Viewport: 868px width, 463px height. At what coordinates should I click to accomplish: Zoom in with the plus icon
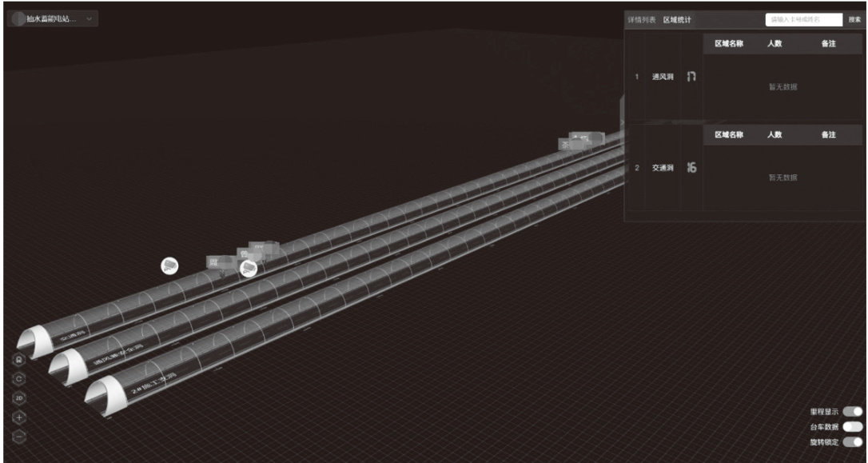pyautogui.click(x=18, y=417)
